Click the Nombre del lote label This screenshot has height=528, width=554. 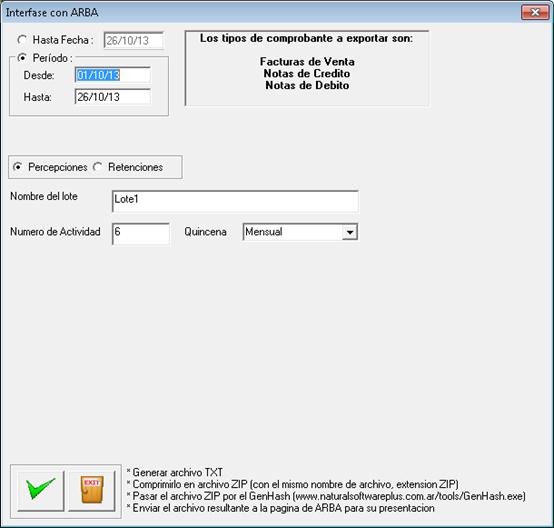44,196
